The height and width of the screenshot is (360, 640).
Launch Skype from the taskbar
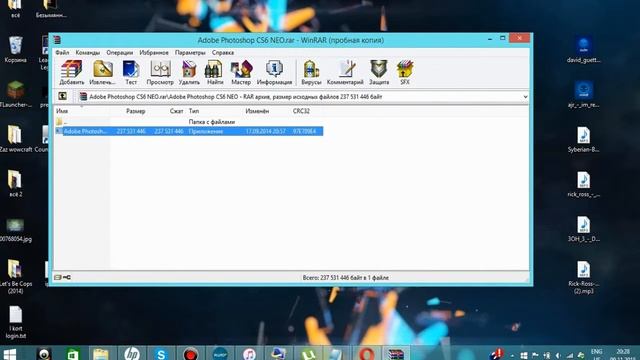(x=161, y=353)
